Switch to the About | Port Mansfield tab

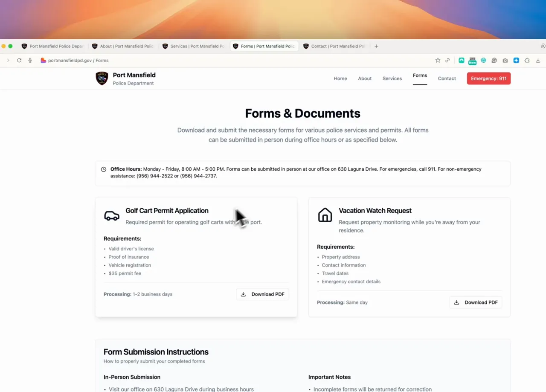click(x=123, y=46)
